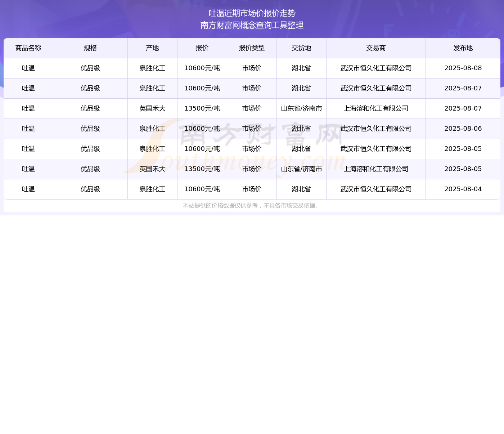Click 优品级 in the 2025-08-08 row
504x434 pixels.
[90, 68]
